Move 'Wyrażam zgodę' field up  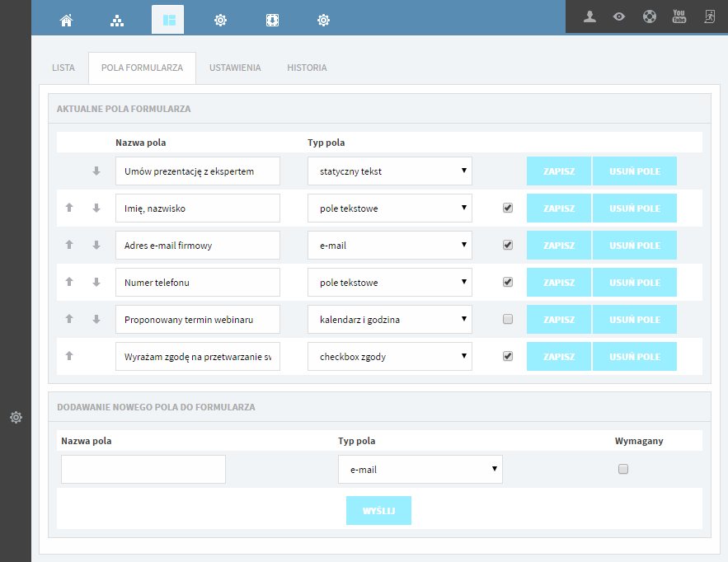pyautogui.click(x=69, y=356)
